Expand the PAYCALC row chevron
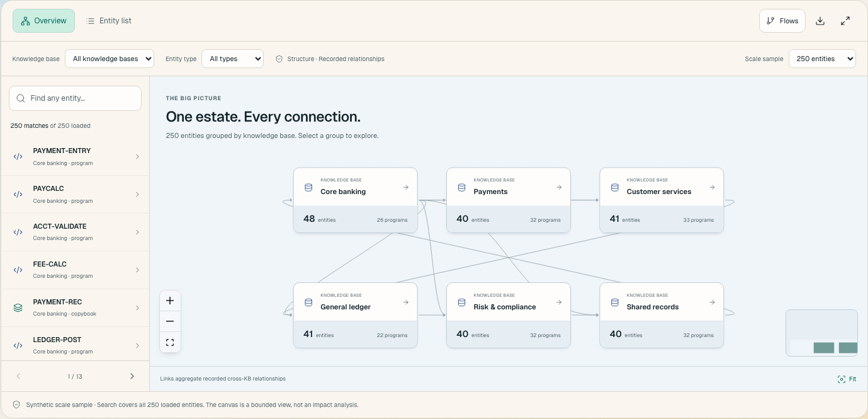Screen dimensions: 868x419 pos(137,195)
